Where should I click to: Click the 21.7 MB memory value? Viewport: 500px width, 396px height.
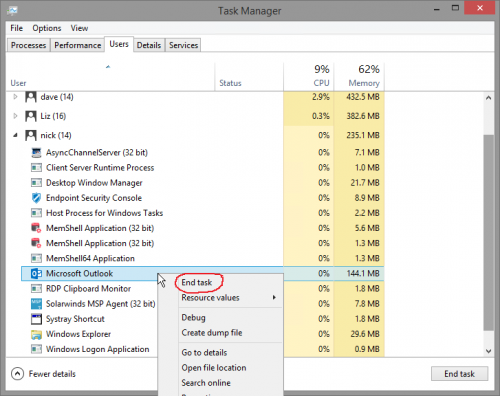pos(365,183)
